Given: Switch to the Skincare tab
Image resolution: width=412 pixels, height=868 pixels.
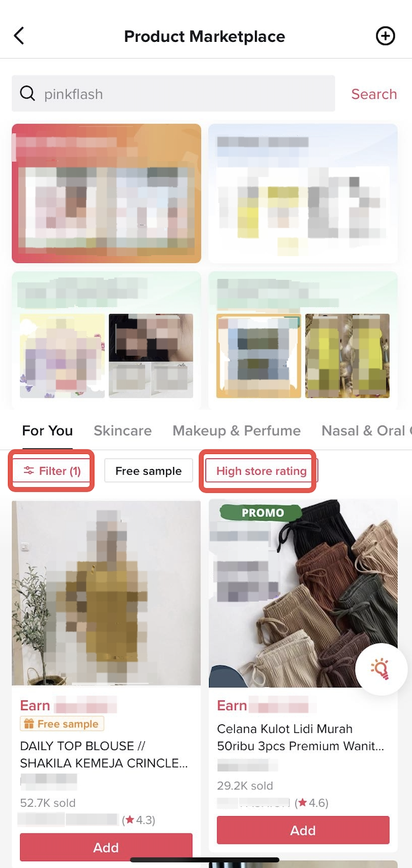Looking at the screenshot, I should click(x=122, y=430).
